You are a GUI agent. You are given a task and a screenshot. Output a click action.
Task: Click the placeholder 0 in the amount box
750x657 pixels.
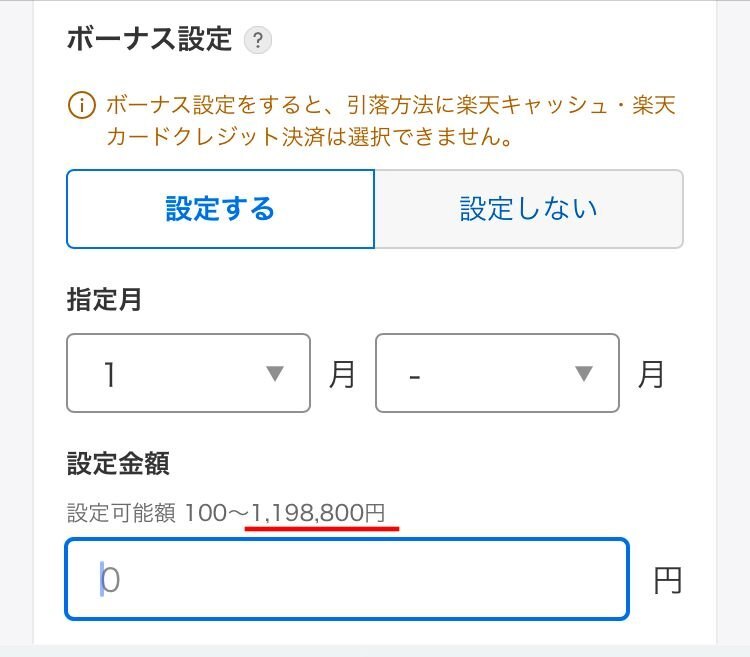click(111, 580)
